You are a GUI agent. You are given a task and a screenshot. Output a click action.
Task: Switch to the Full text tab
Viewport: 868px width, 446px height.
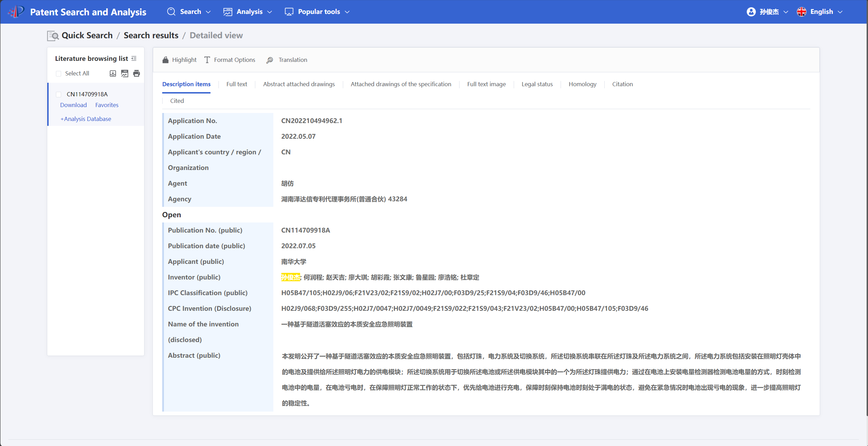pos(237,84)
